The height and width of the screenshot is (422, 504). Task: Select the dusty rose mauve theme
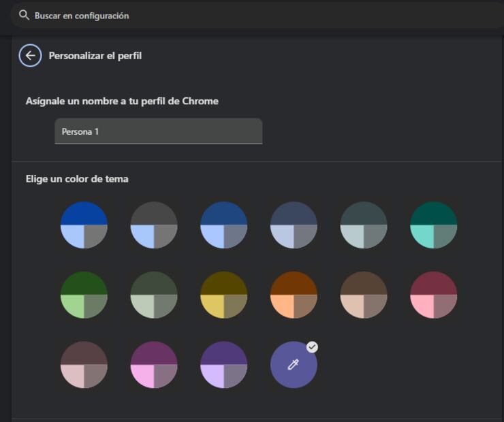click(x=84, y=365)
